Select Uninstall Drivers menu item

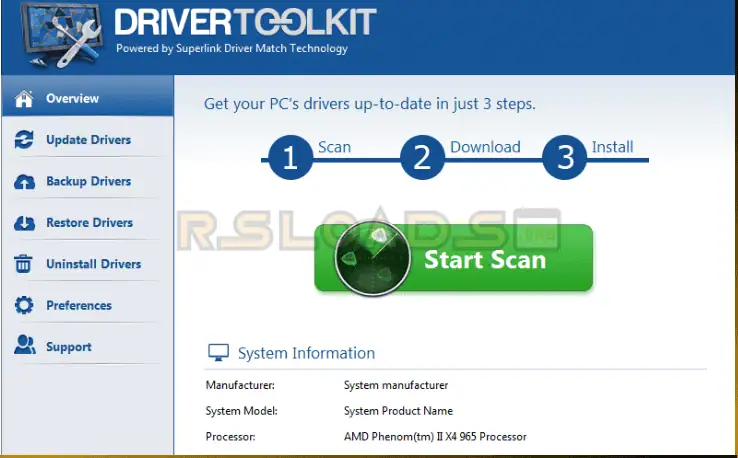[x=88, y=264]
